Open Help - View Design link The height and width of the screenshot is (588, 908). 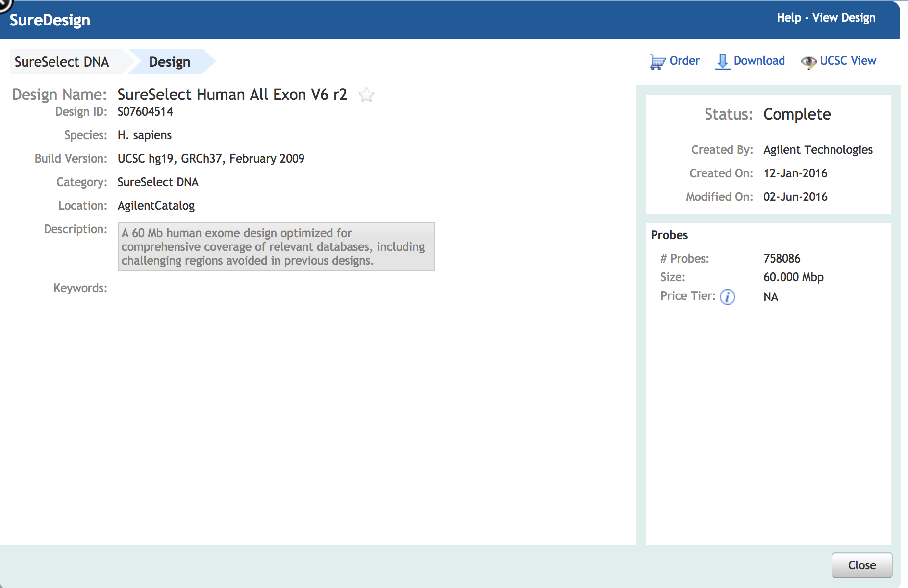[826, 18]
